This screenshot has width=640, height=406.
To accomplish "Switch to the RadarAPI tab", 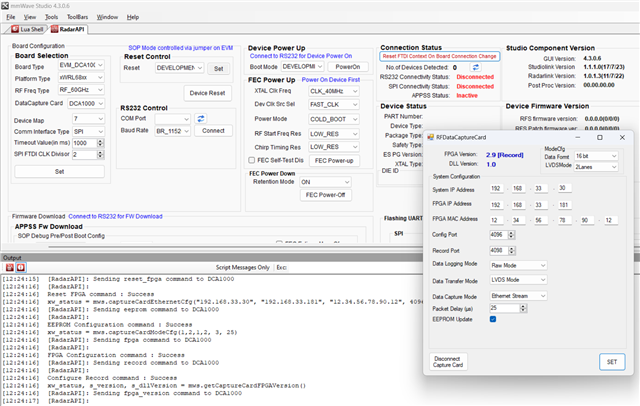I will pos(67,29).
